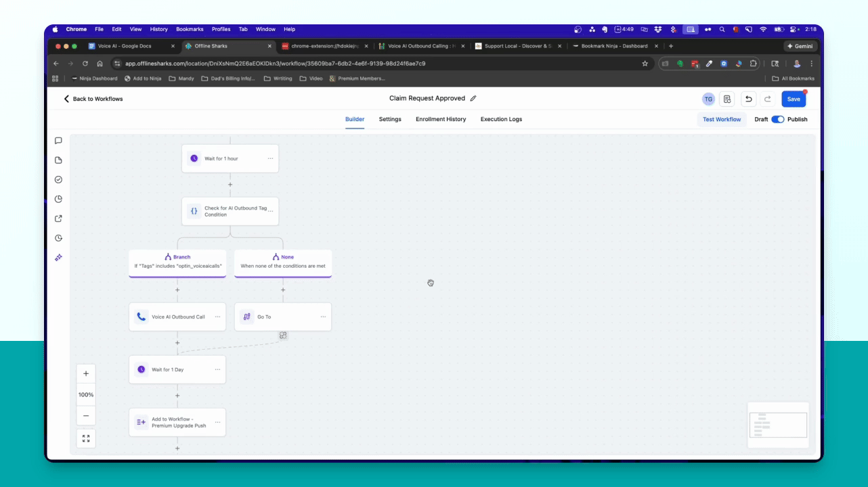Click the unlink icon under the Go To node
This screenshot has height=487, width=868.
tap(283, 335)
